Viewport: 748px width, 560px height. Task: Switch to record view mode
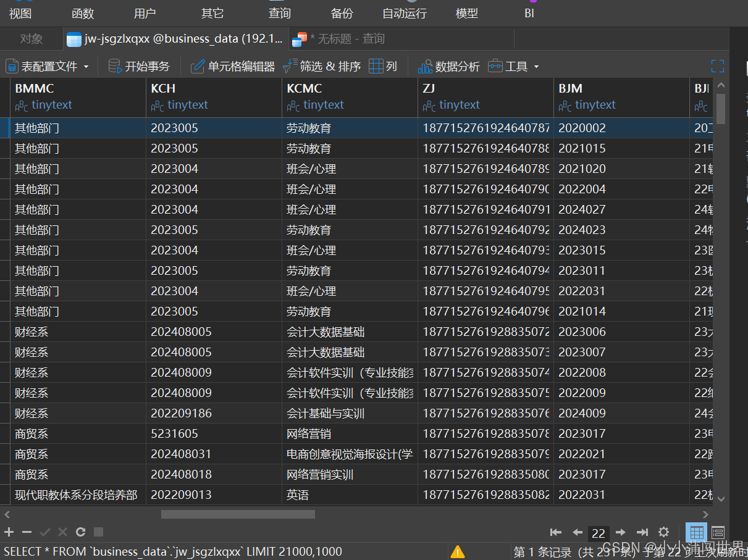click(x=718, y=532)
